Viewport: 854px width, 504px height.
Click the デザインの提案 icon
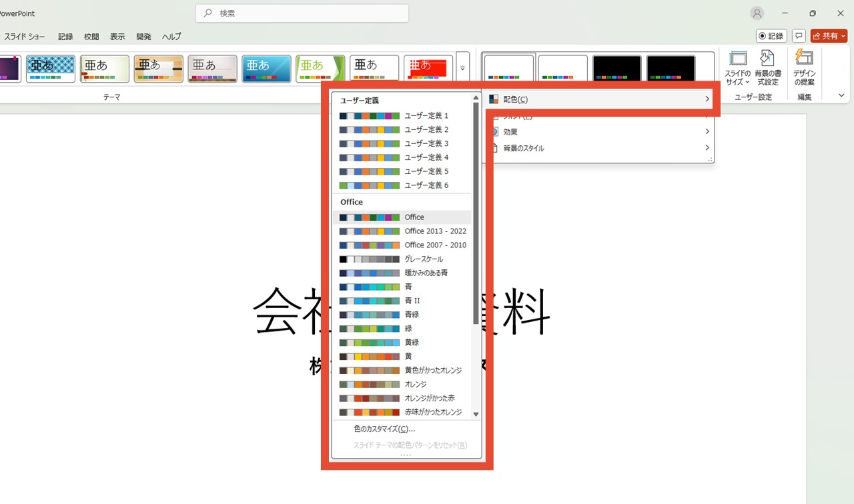[804, 68]
